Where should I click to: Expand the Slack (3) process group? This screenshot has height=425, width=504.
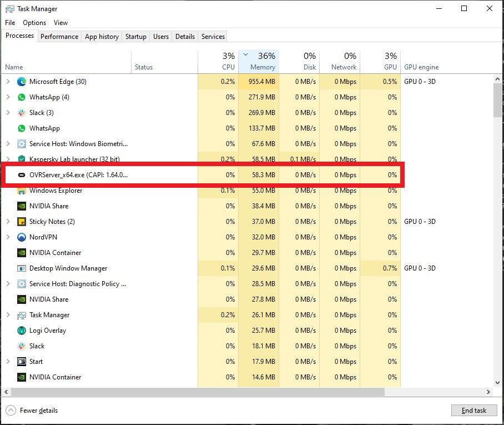tap(8, 113)
